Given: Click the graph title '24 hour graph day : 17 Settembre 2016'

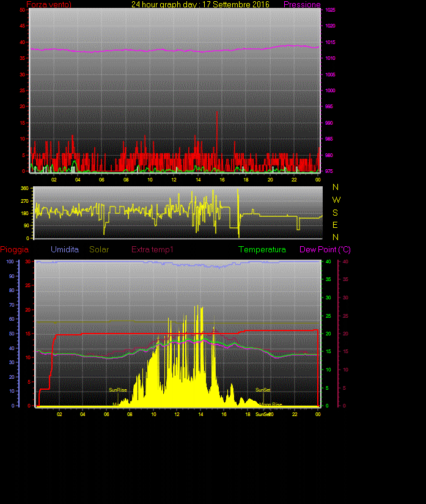Looking at the screenshot, I should pos(200,4).
